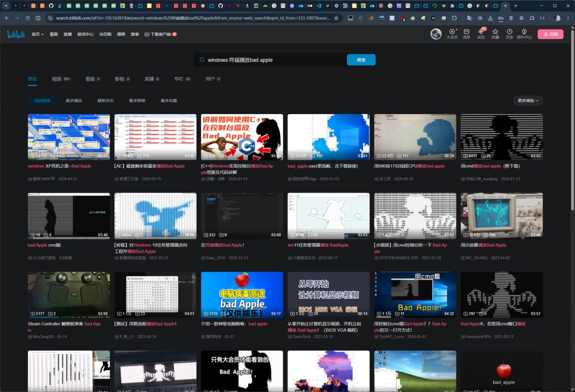Bookmark this page with star icon
This screenshot has width=575, height=392.
point(336,18)
